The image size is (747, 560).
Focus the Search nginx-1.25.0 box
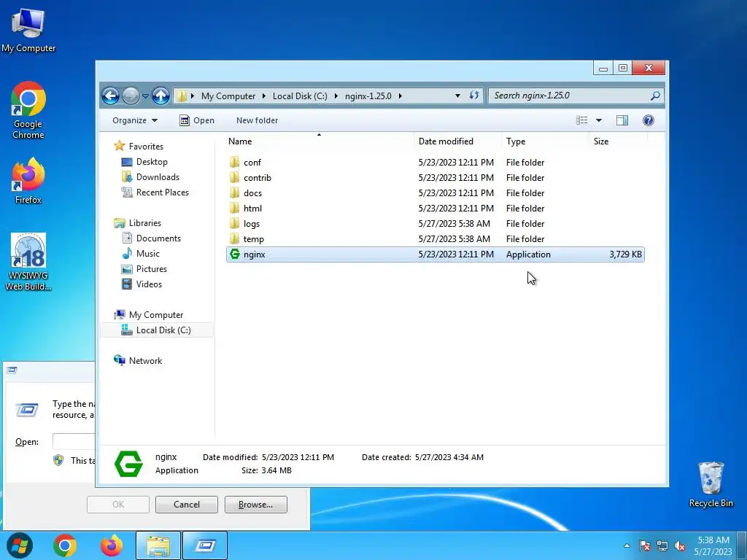(x=570, y=96)
